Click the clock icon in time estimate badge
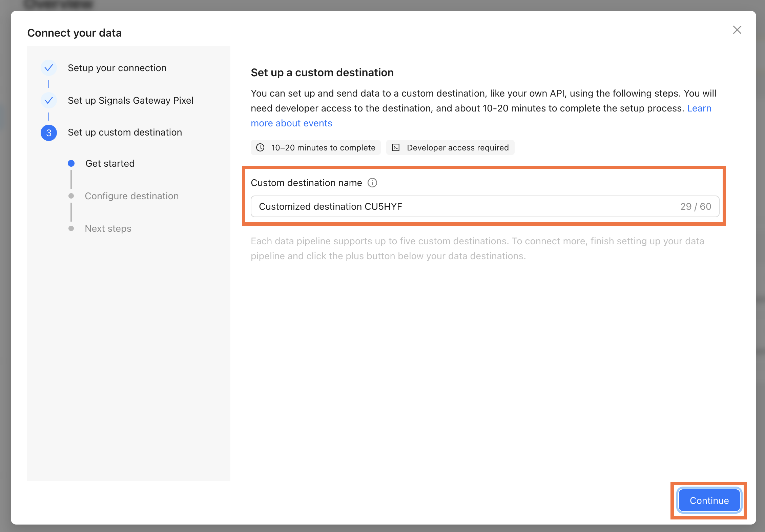This screenshot has height=532, width=765. [x=260, y=147]
